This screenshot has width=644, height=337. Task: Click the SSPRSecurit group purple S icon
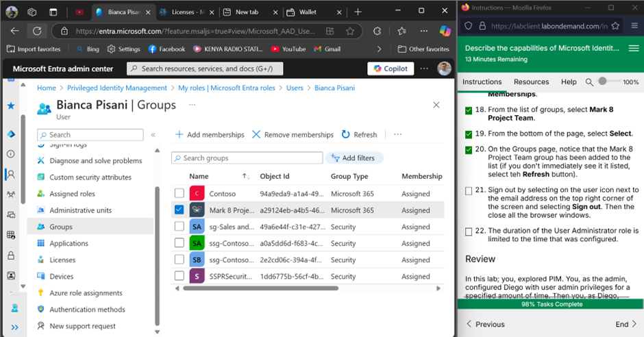pyautogui.click(x=197, y=276)
